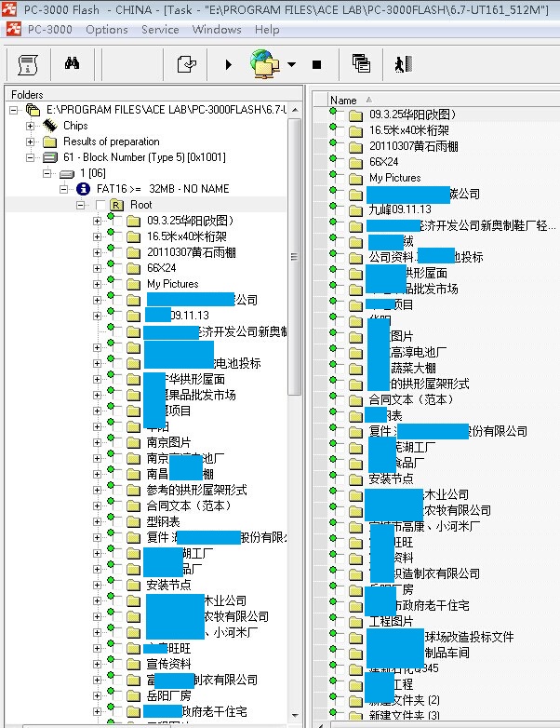560x728 pixels.
Task: Expand Results of preparation node
Action: pos(30,142)
